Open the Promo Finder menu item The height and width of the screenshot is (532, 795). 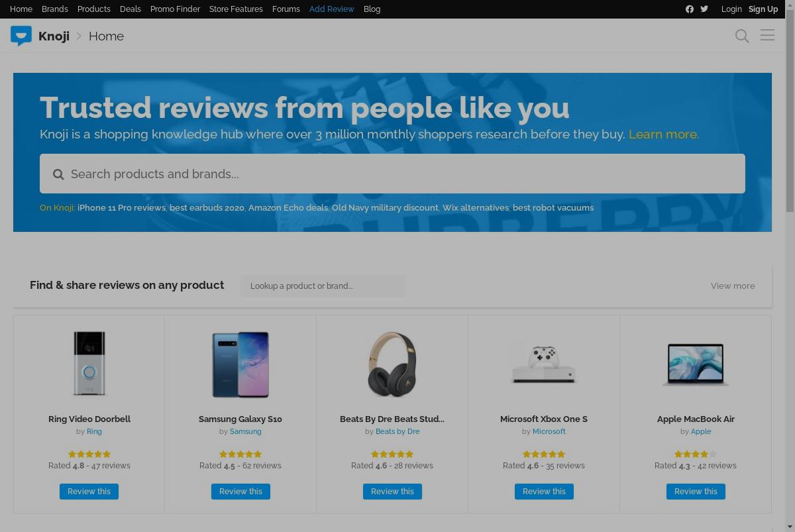click(175, 9)
